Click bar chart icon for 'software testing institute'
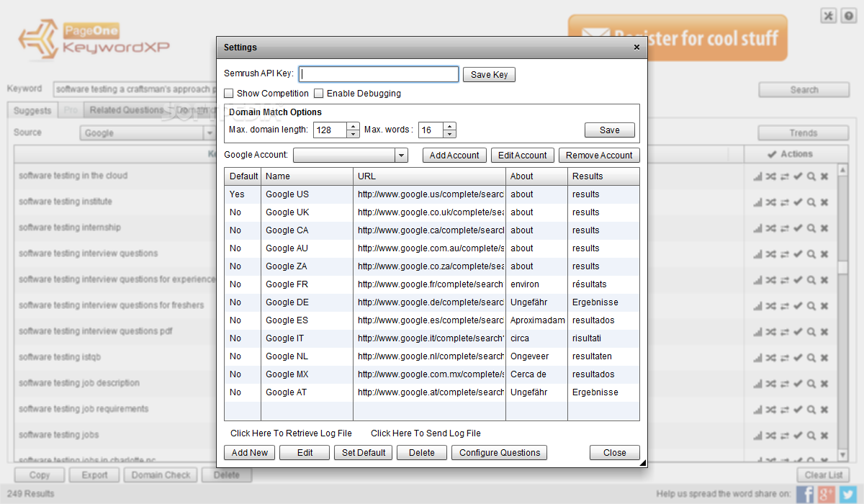Image resolution: width=864 pixels, height=504 pixels. tap(757, 202)
